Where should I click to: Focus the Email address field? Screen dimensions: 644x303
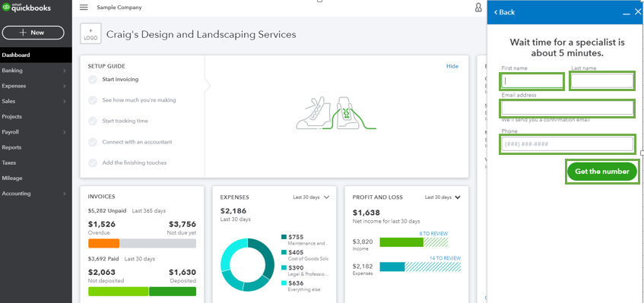click(567, 109)
